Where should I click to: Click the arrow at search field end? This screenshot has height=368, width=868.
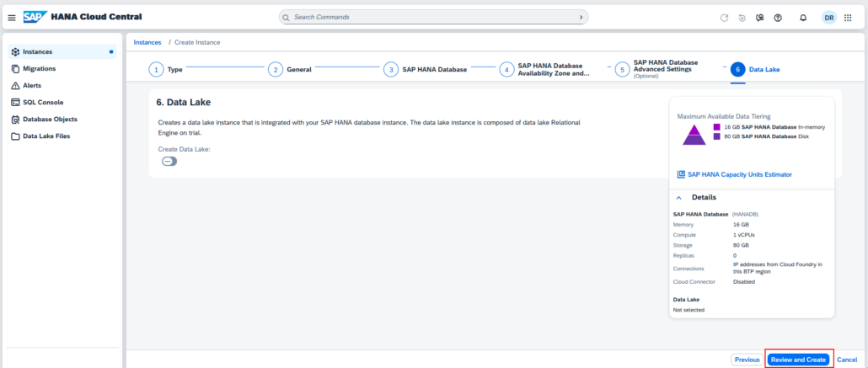[581, 18]
